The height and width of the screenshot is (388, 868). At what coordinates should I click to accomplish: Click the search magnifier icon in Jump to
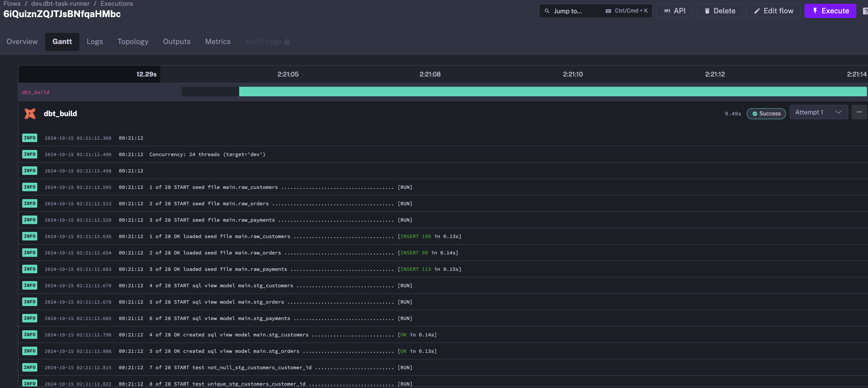click(x=547, y=11)
